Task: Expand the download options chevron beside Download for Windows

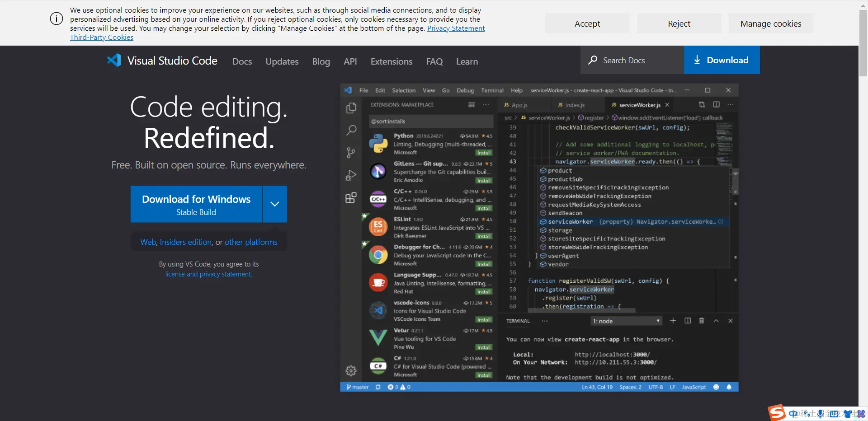Action: pos(274,204)
